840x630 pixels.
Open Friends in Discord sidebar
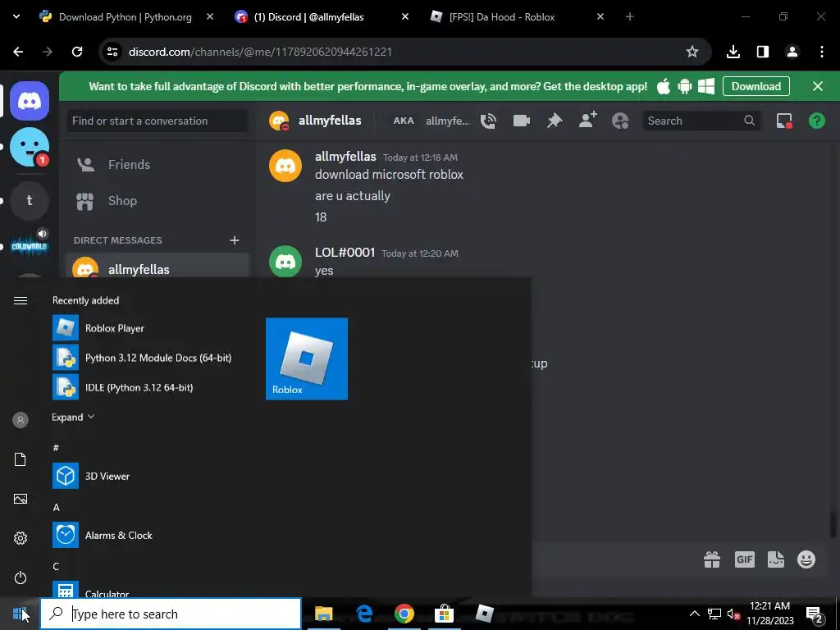point(158,164)
